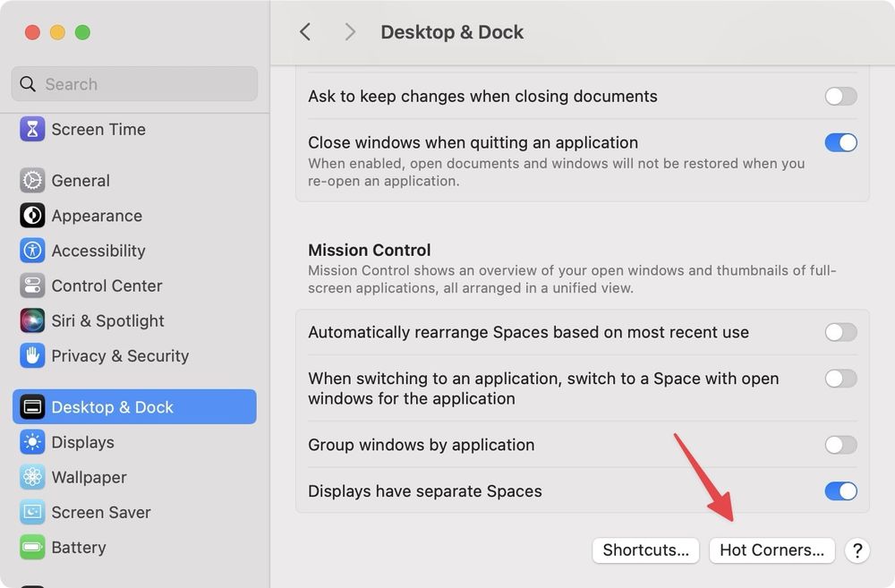This screenshot has width=895, height=588.
Task: Select the General settings gear icon
Action: tap(32, 180)
